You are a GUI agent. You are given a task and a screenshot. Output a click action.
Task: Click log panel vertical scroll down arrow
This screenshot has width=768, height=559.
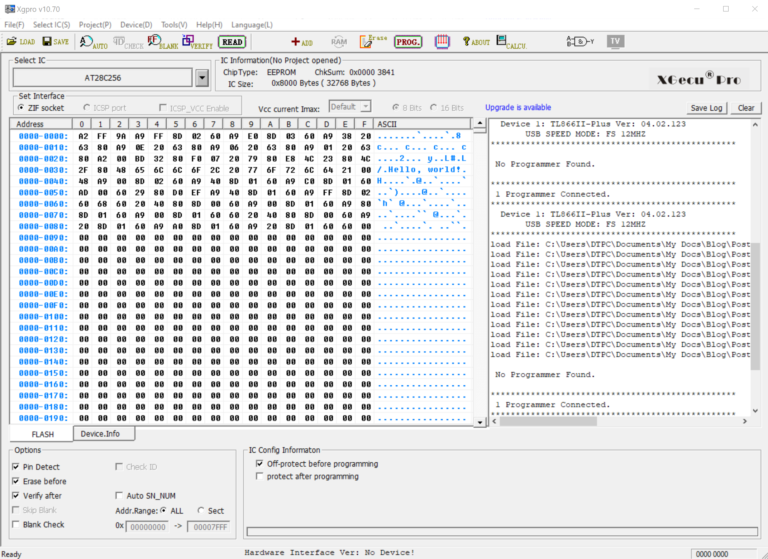755,411
